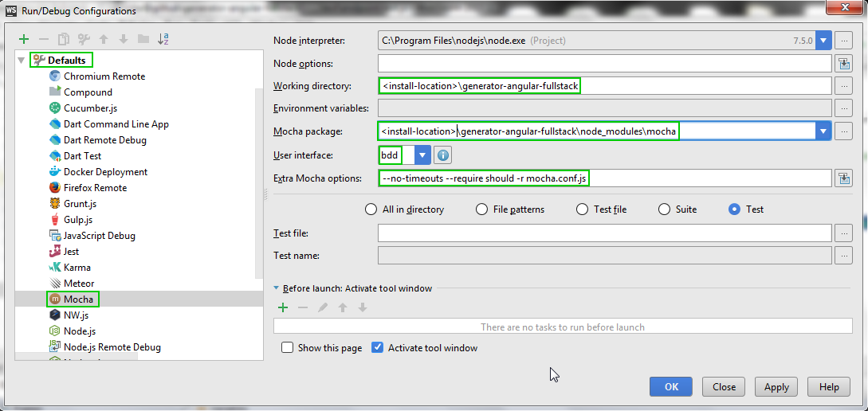Copy configuration icon in the top toolbar
The height and width of the screenshot is (411, 868).
click(64, 39)
